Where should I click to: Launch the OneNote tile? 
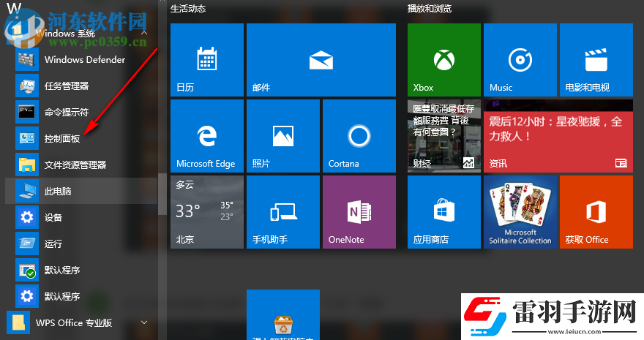point(359,212)
